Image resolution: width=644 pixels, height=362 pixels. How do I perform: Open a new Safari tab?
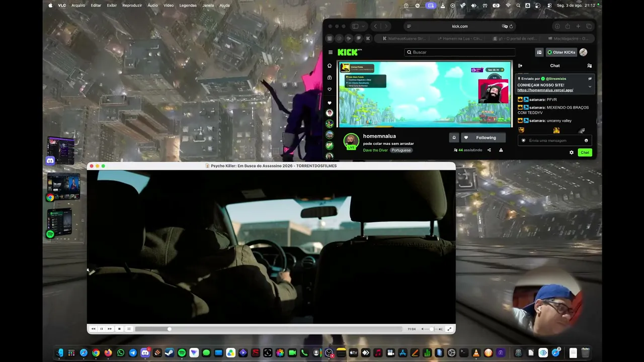point(578,26)
